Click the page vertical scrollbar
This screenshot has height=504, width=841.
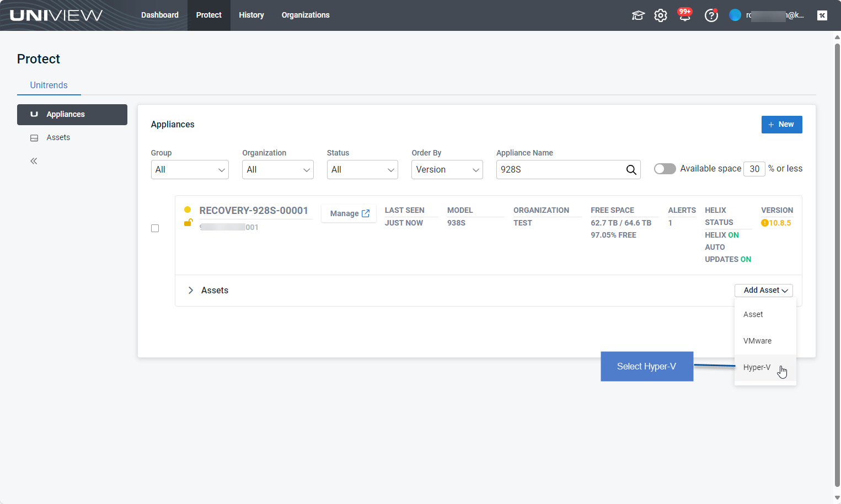click(837, 265)
